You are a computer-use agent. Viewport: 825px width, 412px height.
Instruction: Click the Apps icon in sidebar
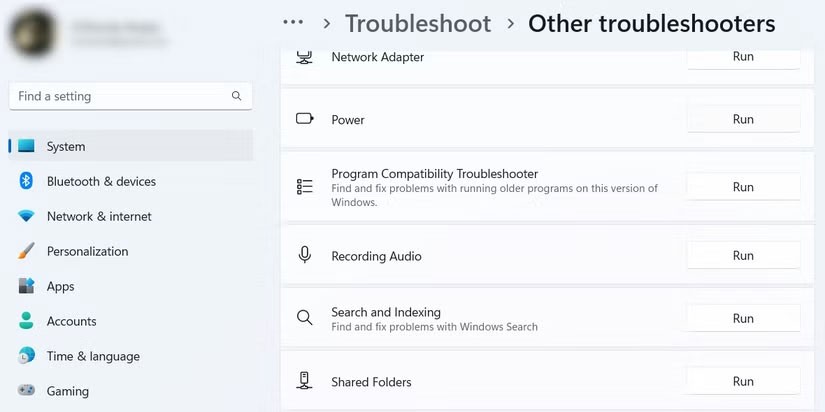tap(26, 286)
